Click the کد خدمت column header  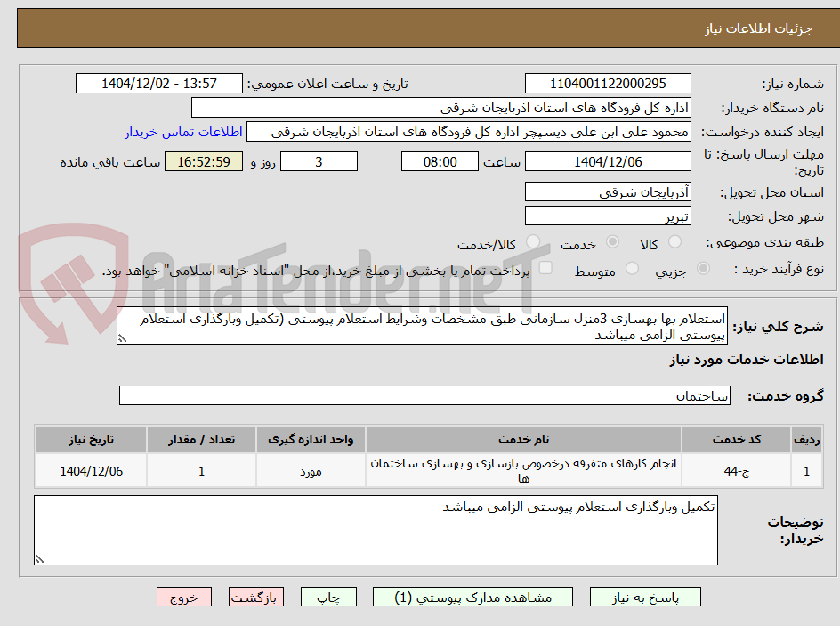click(x=737, y=440)
